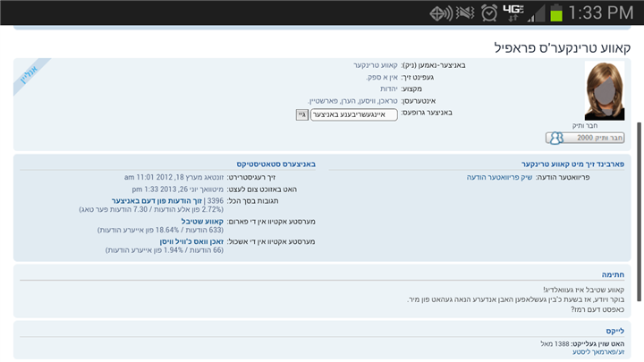
Task: Tap the green battery icon
Action: tap(556, 13)
